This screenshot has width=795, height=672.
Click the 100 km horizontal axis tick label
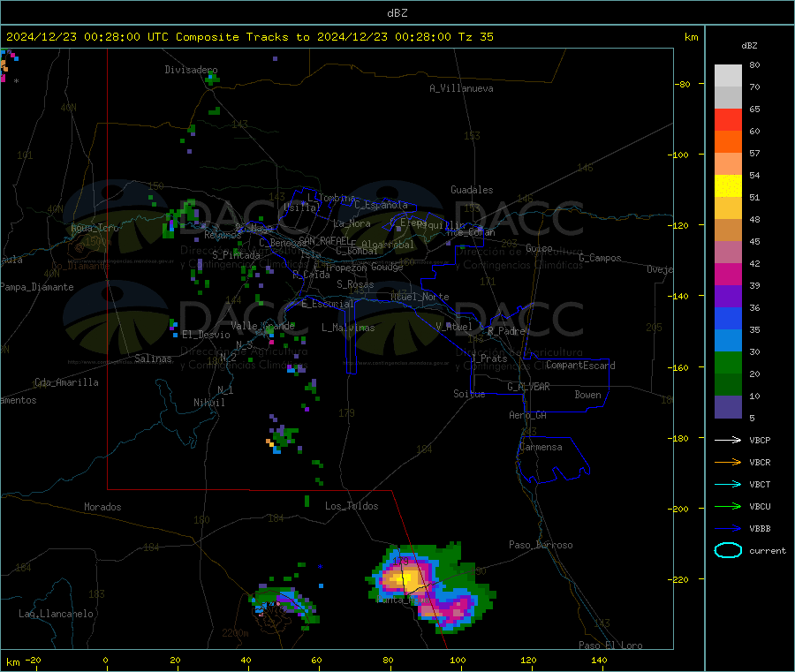458,660
